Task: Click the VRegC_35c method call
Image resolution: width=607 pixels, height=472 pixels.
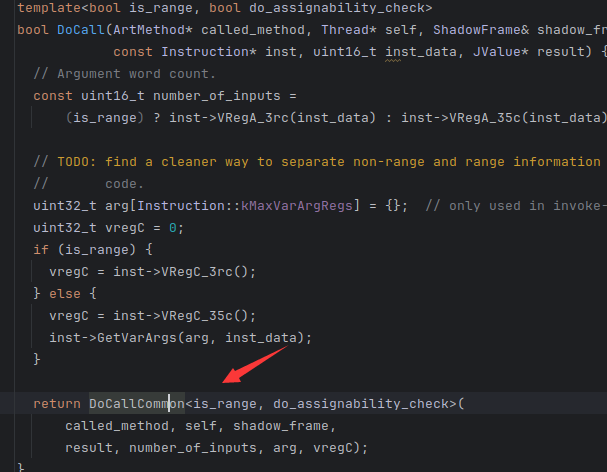Action: (x=202, y=315)
